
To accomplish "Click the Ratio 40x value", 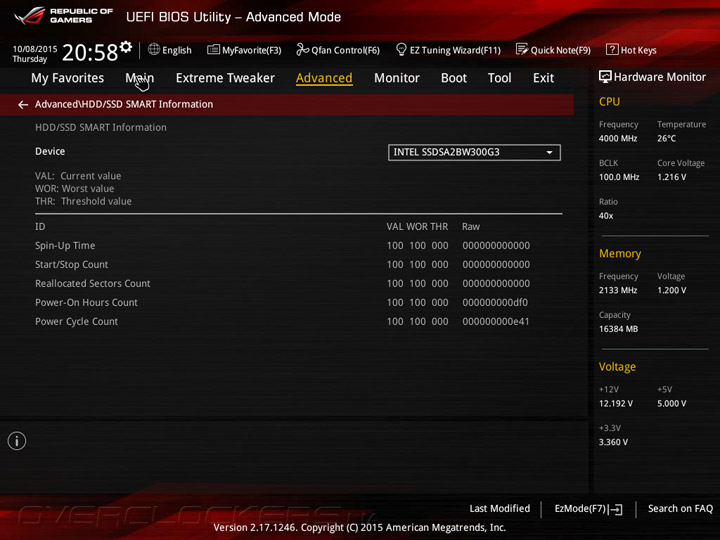I will pyautogui.click(x=606, y=216).
